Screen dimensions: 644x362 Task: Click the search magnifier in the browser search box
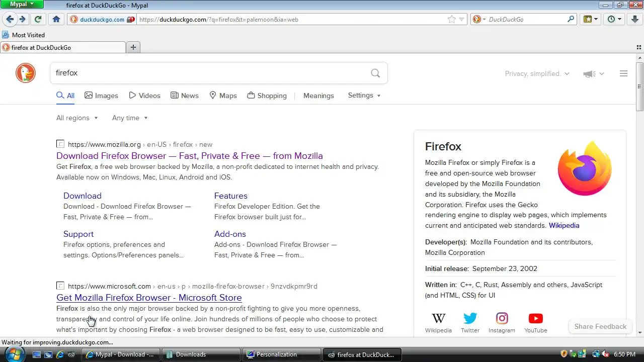[x=571, y=19]
